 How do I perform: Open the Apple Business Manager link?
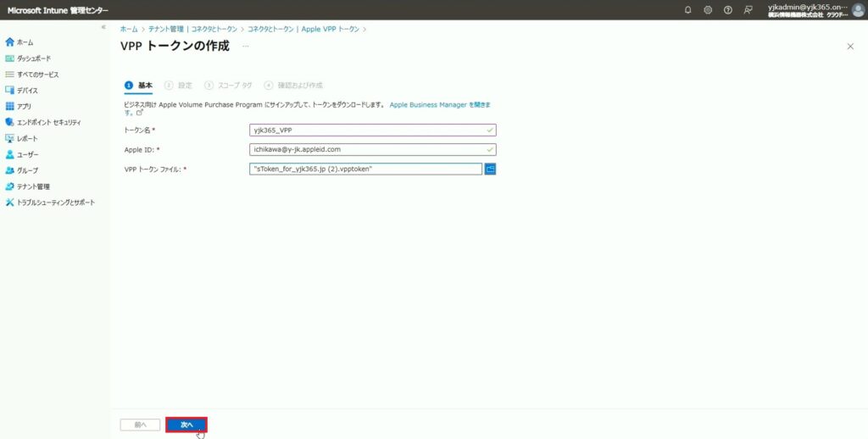(x=440, y=104)
